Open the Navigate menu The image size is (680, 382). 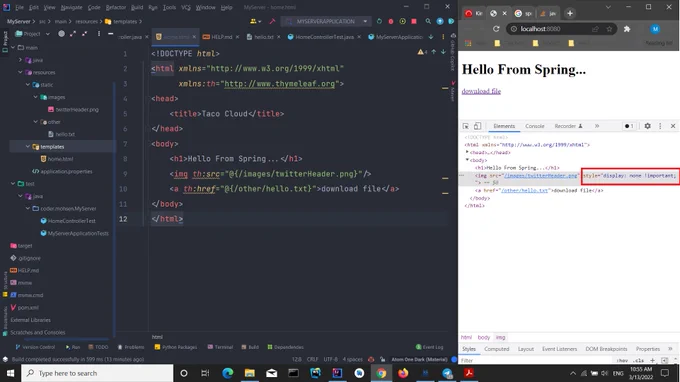click(72, 7)
